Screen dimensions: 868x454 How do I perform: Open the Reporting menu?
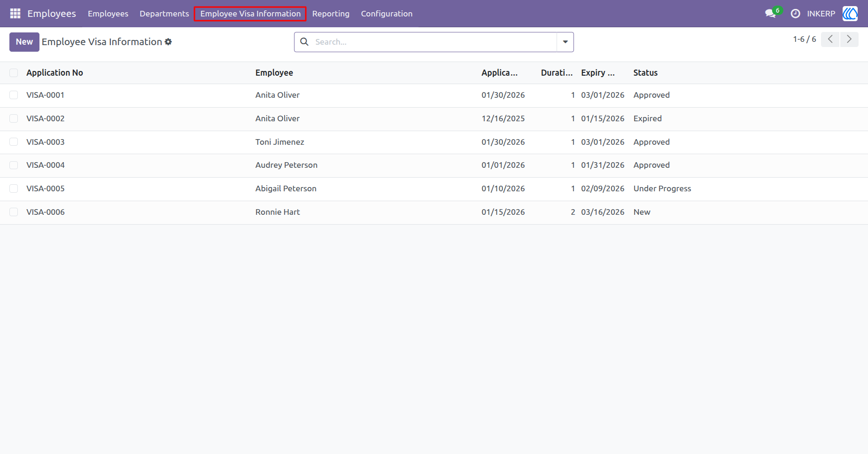point(331,14)
